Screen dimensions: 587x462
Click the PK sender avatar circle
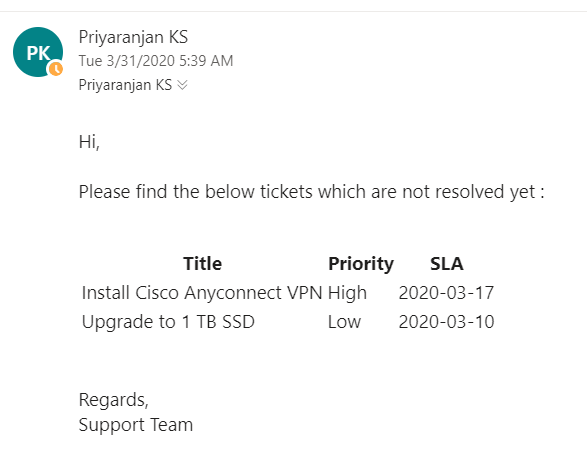[x=38, y=52]
